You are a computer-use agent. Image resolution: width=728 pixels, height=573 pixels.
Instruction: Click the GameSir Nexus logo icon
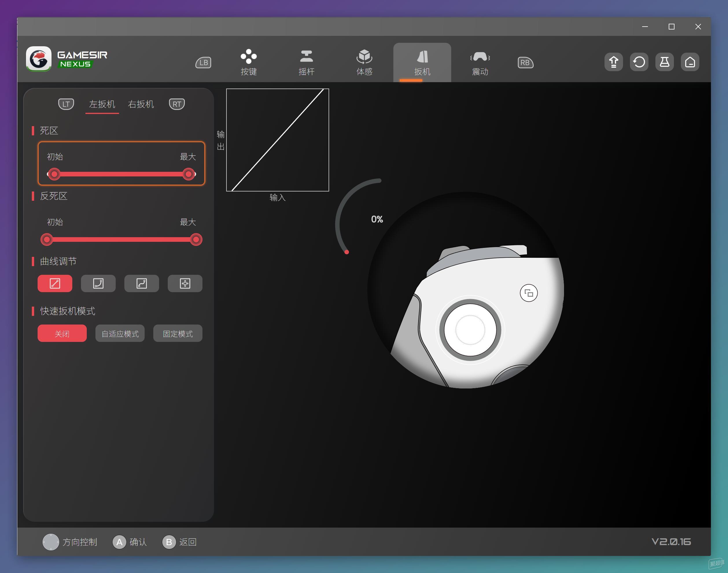click(x=38, y=59)
